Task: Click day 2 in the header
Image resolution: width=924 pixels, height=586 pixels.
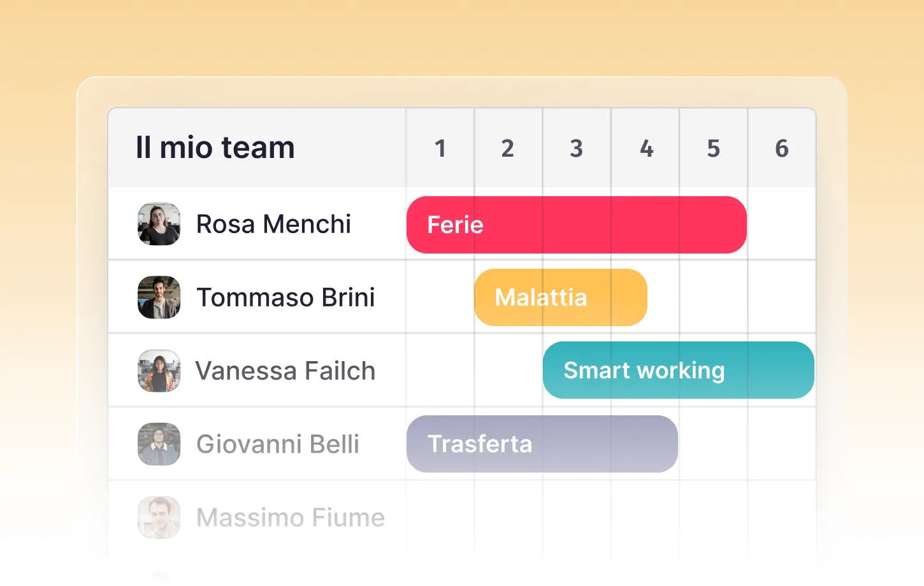Action: [x=508, y=148]
